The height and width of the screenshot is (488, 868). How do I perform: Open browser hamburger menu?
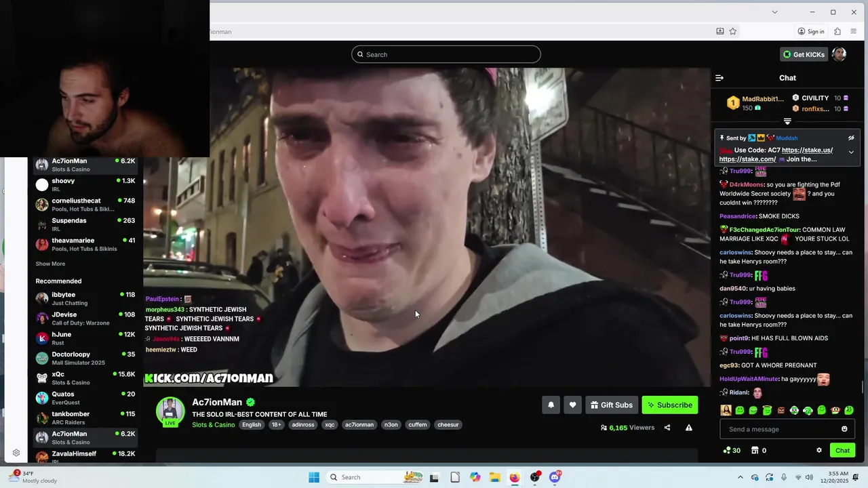(854, 31)
